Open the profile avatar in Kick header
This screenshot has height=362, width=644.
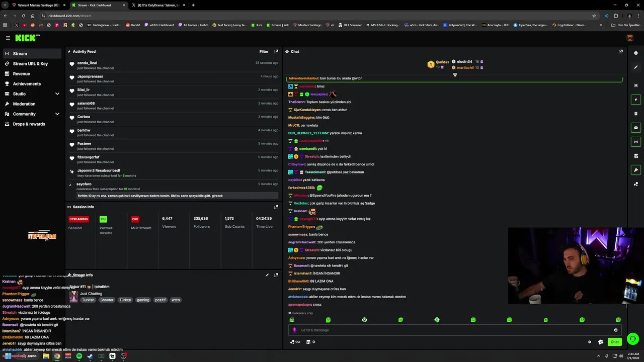point(629,38)
